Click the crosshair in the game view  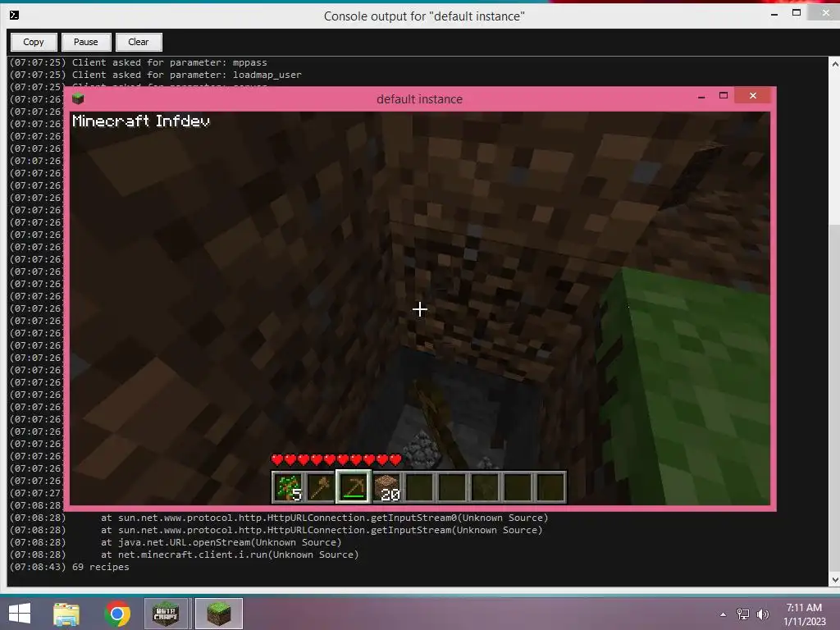tap(420, 309)
